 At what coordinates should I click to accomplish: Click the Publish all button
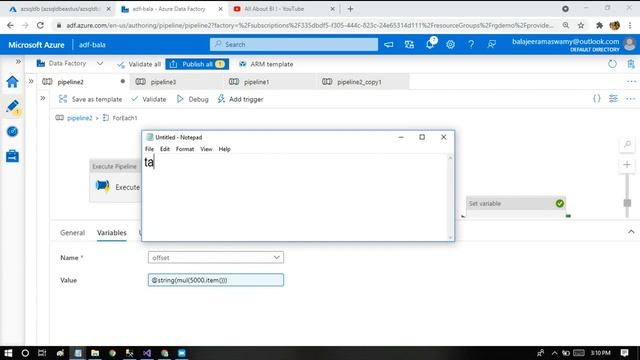click(197, 64)
